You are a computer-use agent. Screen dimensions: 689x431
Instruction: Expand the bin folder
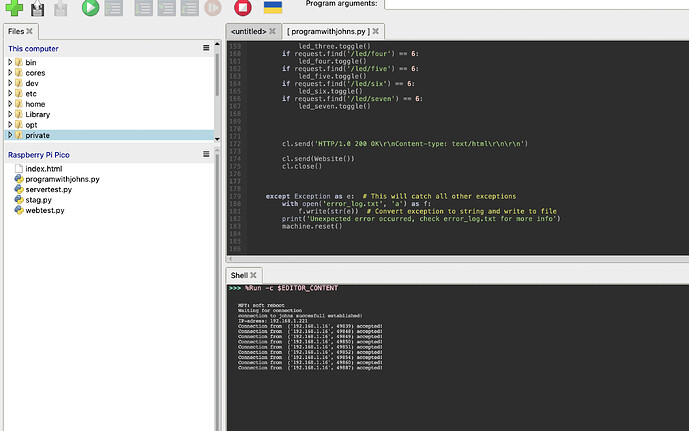(x=10, y=62)
